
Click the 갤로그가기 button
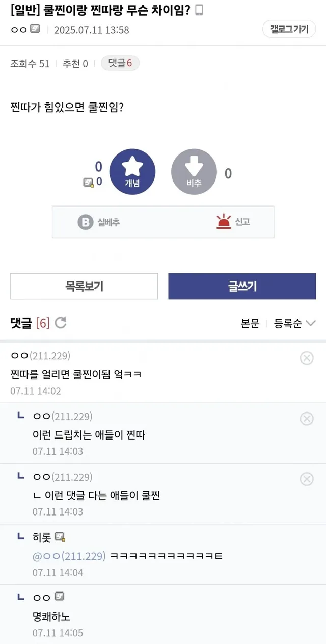tap(289, 29)
